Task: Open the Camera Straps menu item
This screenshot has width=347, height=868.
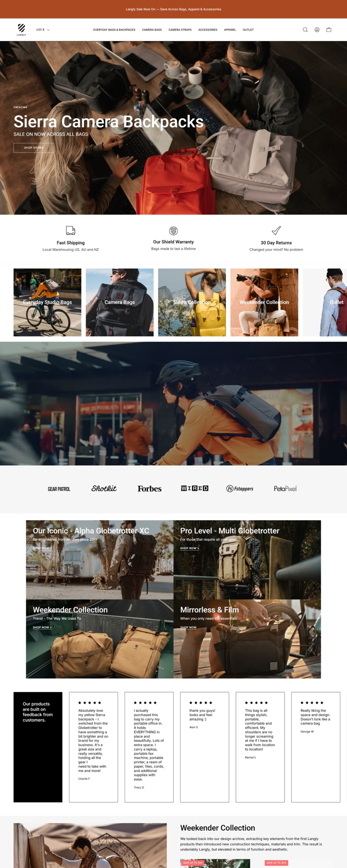Action: pyautogui.click(x=180, y=30)
